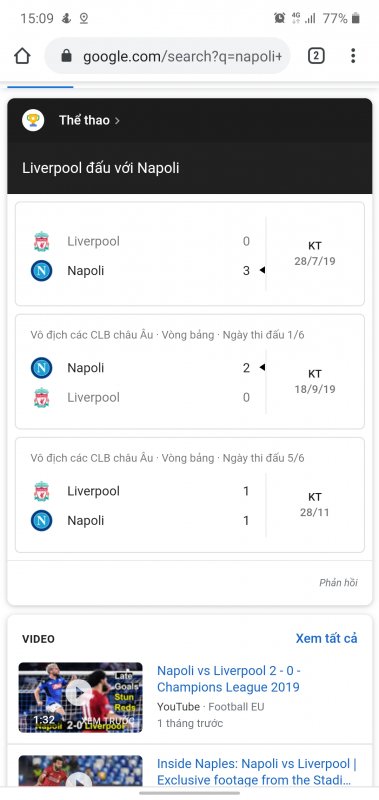The height and width of the screenshot is (800, 379).
Task: Open Chrome's three-dot overflow menu
Action: pos(352,56)
